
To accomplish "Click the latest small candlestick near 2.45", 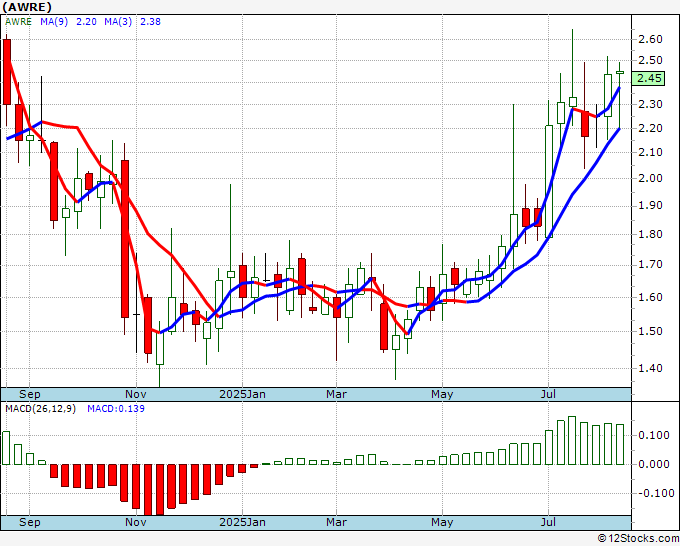I will [620, 72].
